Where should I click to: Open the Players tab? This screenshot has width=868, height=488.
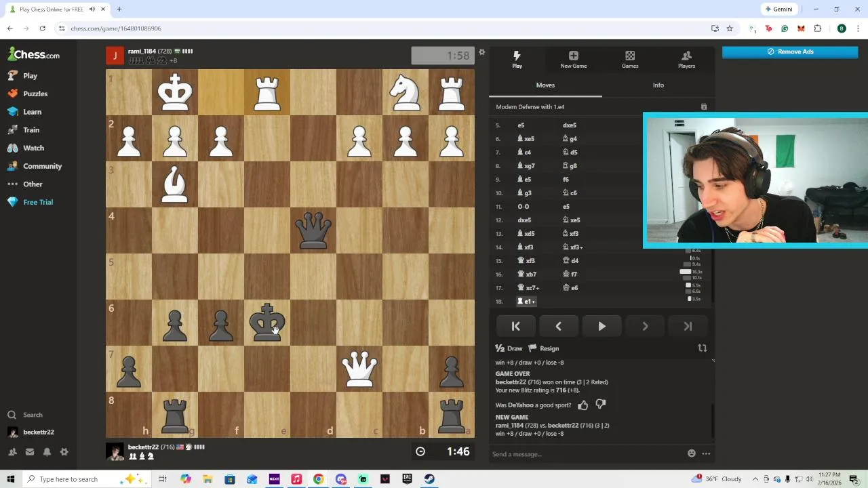686,60
